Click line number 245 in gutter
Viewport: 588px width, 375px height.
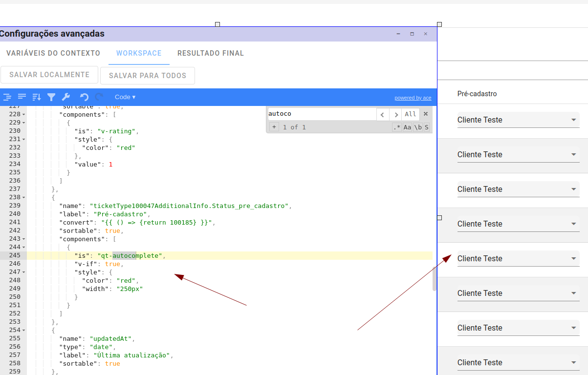(x=15, y=255)
